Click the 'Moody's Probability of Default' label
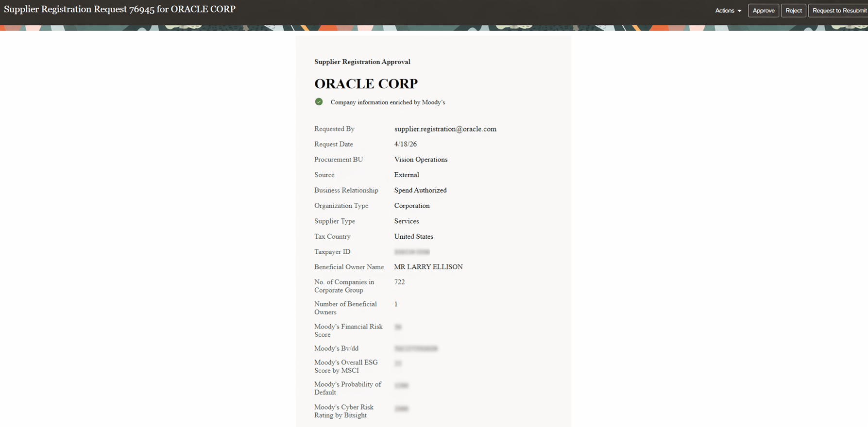Image resolution: width=868 pixels, height=427 pixels. 348,388
